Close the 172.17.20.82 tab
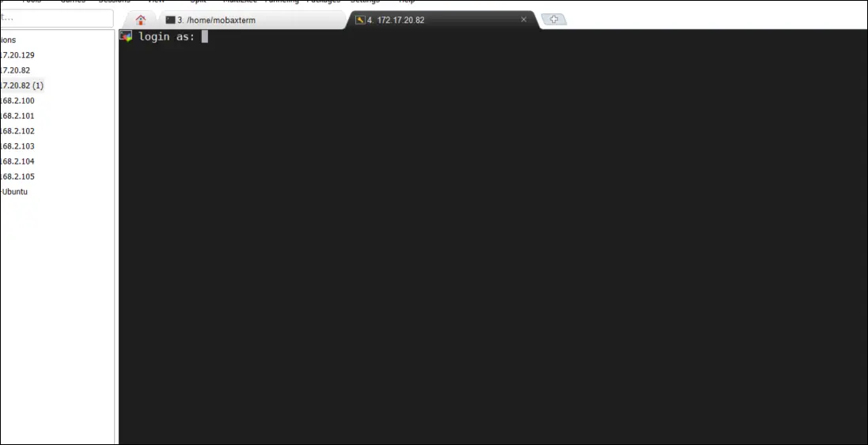The height and width of the screenshot is (445, 868). point(523,20)
